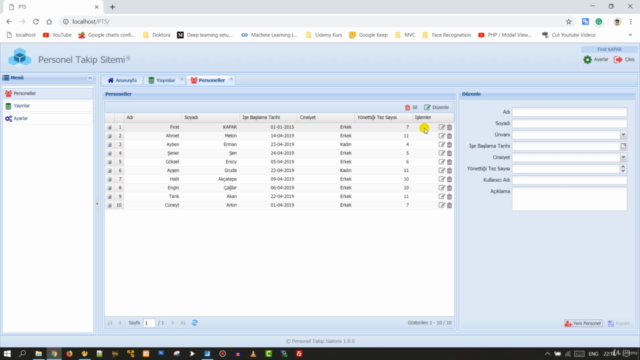This screenshot has height=360, width=640.
Task: Delete the Fırat KAPAR row
Action: (449, 127)
